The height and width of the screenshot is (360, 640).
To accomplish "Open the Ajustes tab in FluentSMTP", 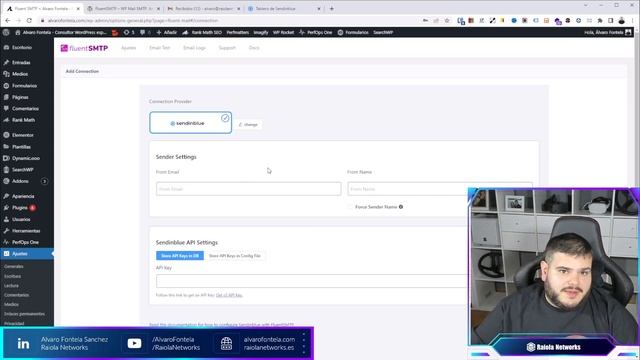I will (129, 48).
